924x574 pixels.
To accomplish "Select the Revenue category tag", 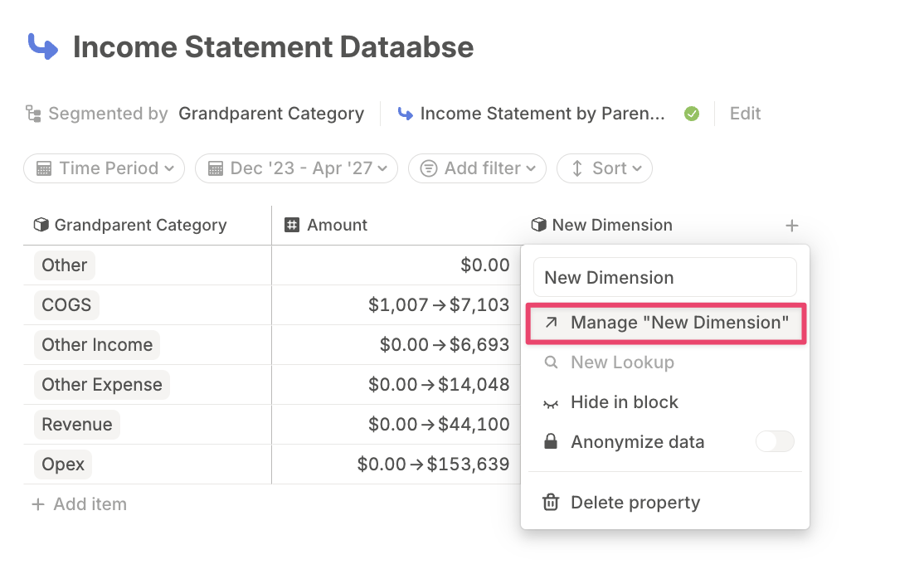I will (x=77, y=425).
